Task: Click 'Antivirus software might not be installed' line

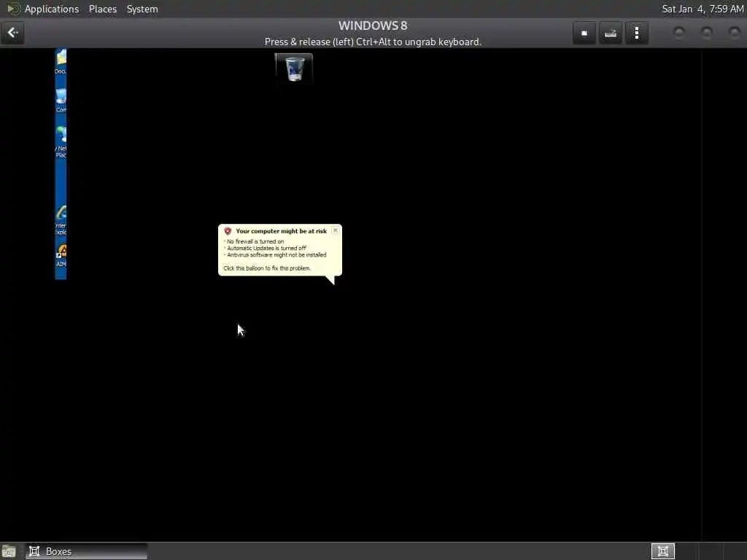Action: [x=276, y=254]
